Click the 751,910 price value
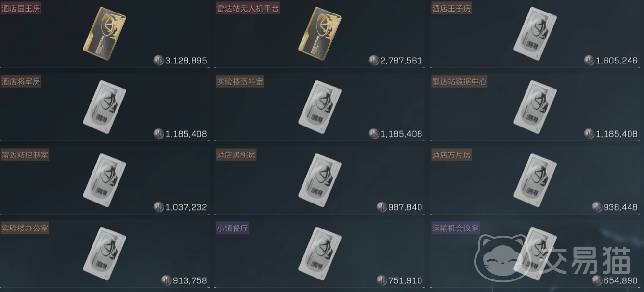The image size is (644, 292). click(405, 281)
